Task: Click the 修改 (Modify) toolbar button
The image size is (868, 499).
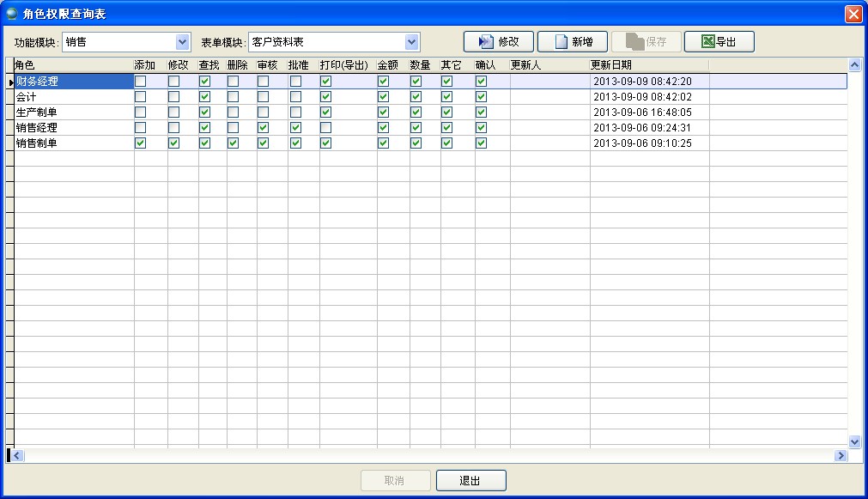Action: [x=499, y=42]
